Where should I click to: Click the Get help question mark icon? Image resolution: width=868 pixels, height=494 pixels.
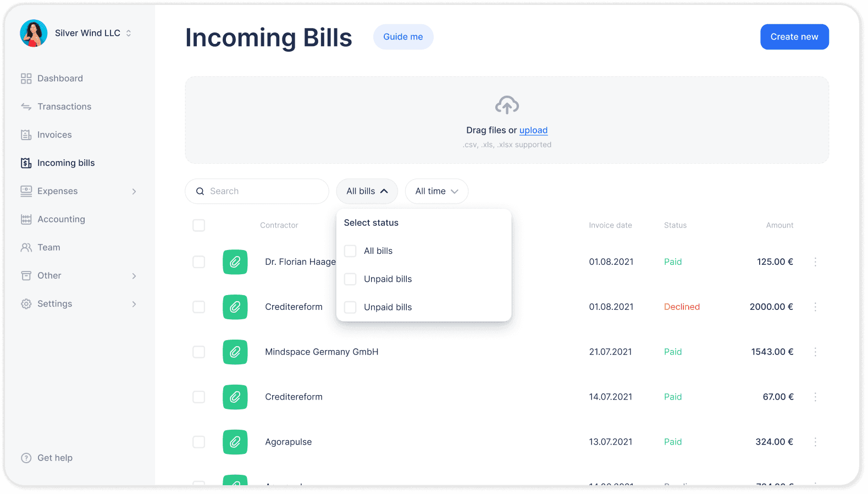[26, 458]
